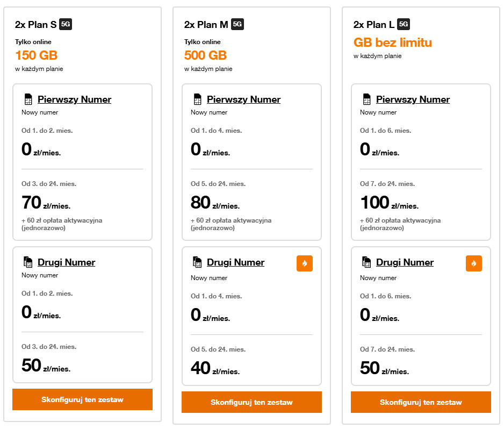
Task: Click the 5G badge next to Plan M
Action: click(x=237, y=24)
